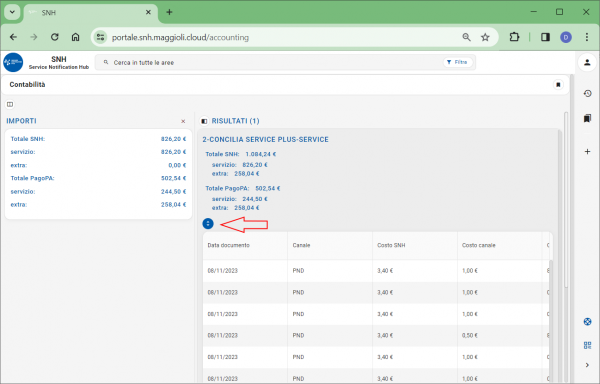Click the results table vertical scrollbar
This screenshot has height=384, width=600.
click(551, 321)
